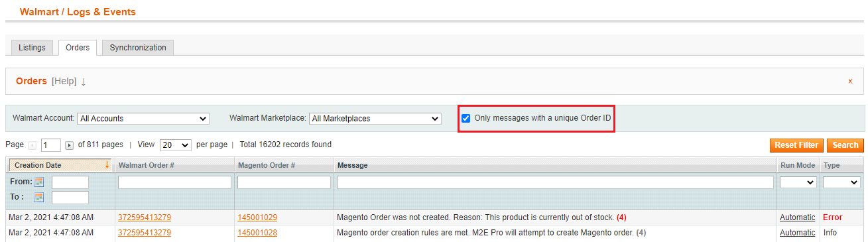
Task: Switch to the Listings tab
Action: (32, 48)
